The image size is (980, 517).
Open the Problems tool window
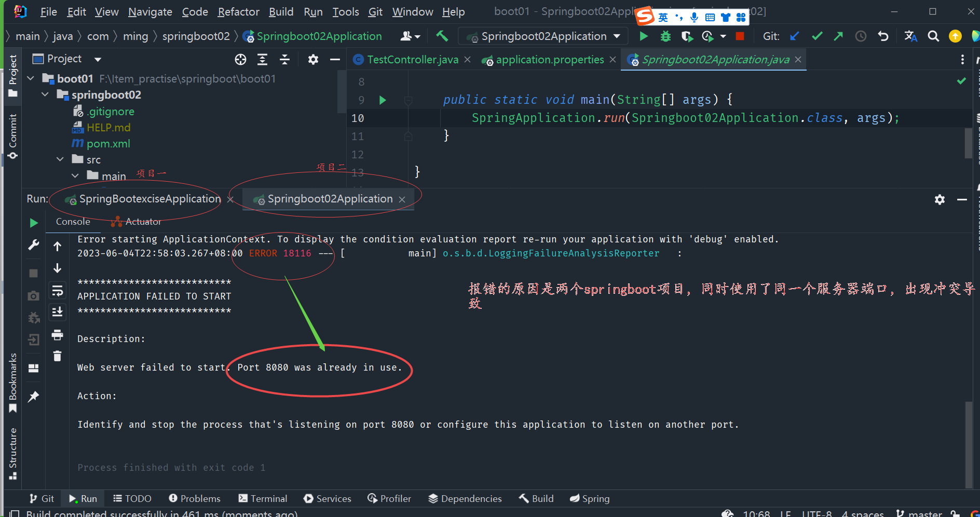tap(195, 499)
